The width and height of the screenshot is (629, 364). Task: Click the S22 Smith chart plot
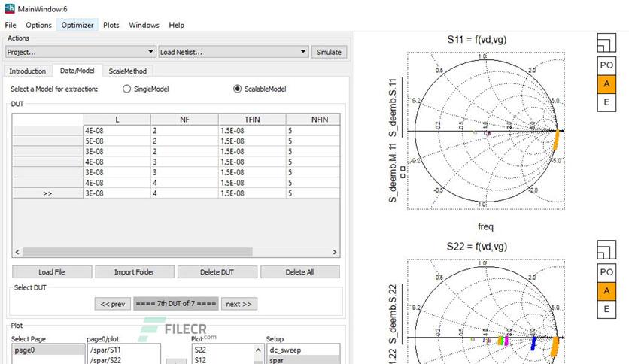(486, 312)
